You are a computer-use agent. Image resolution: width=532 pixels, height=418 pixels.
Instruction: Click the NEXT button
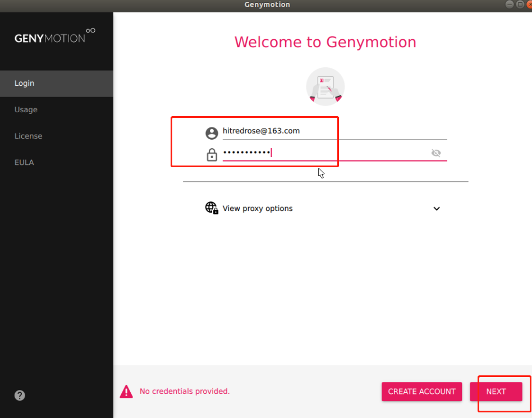click(496, 392)
